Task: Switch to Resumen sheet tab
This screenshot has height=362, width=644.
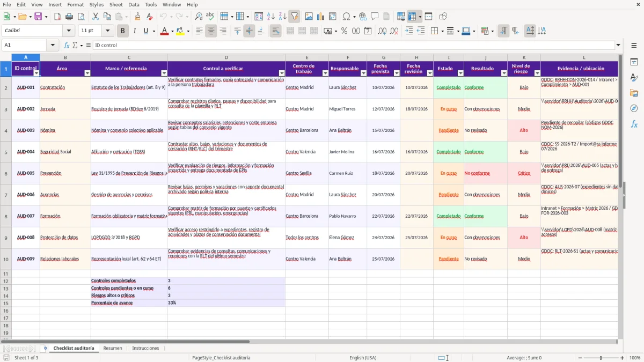Action: point(113,349)
